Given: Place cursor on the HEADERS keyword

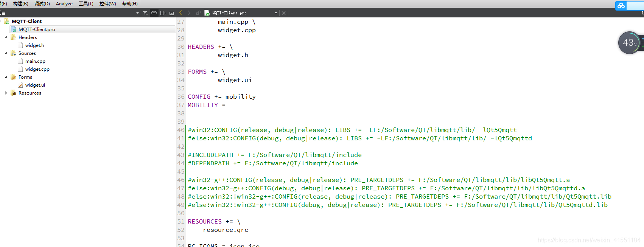Looking at the screenshot, I should [201, 47].
